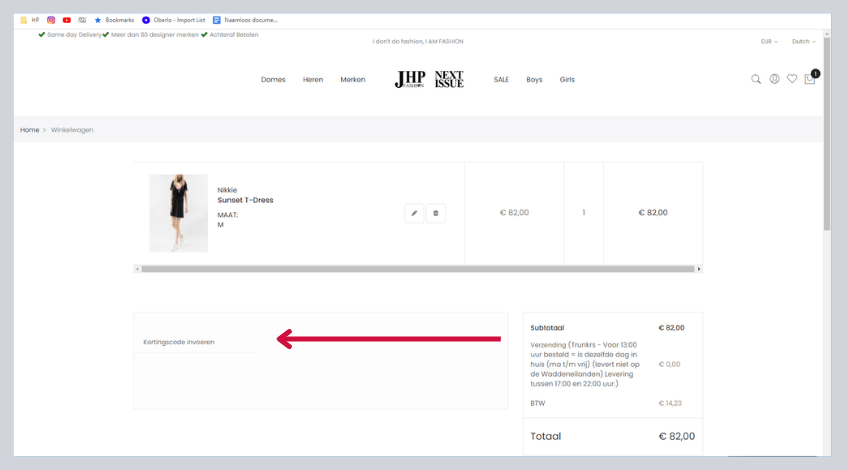Open the Girls menu

[567, 79]
